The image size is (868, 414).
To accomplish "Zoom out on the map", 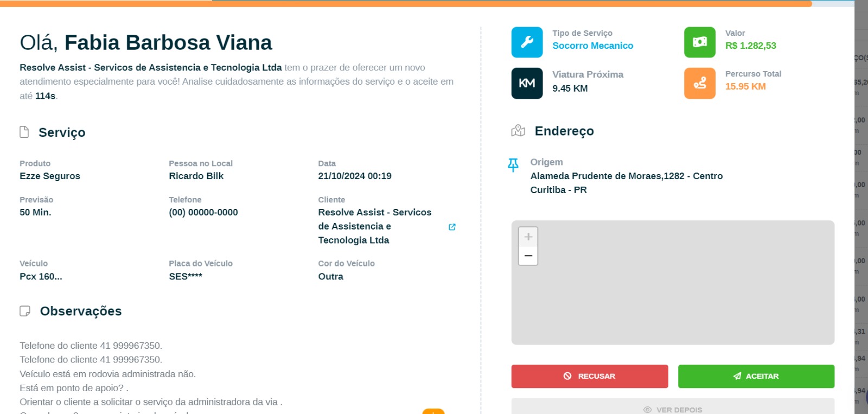I will (528, 256).
